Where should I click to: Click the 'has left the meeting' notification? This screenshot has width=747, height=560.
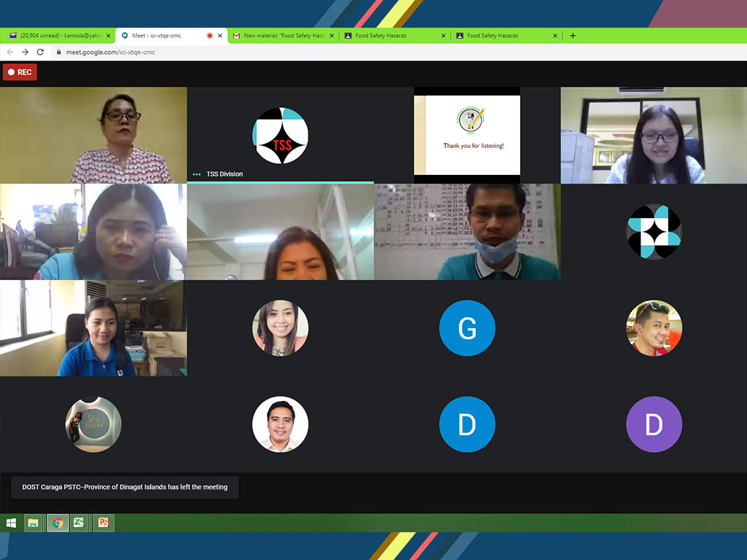[x=125, y=487]
